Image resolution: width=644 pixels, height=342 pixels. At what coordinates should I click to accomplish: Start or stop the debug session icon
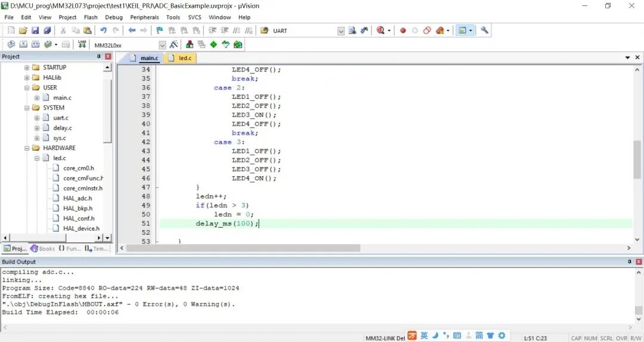381,30
